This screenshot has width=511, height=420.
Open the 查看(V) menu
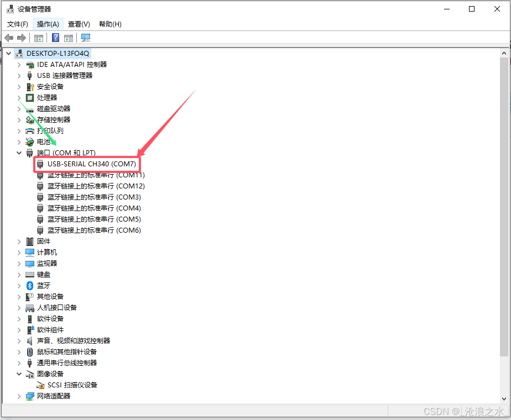79,24
